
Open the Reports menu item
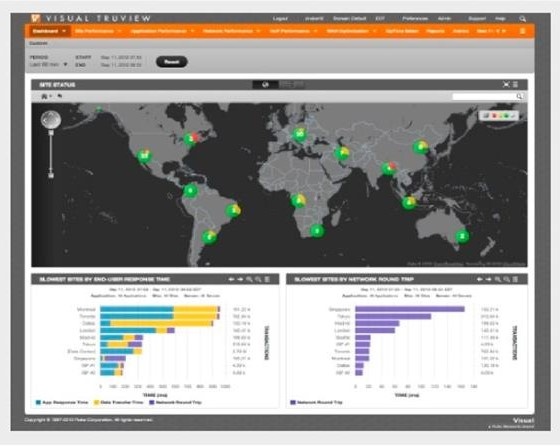click(x=435, y=31)
